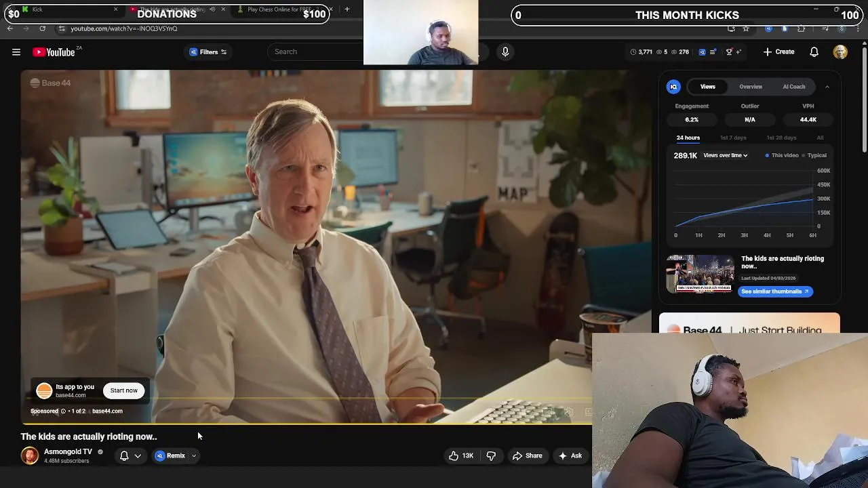This screenshot has height=488, width=868.
Task: Dislike the video with thumbs down
Action: (492, 456)
